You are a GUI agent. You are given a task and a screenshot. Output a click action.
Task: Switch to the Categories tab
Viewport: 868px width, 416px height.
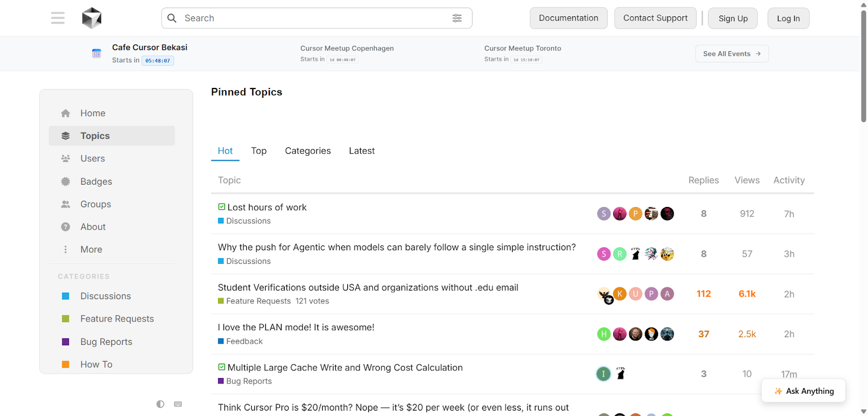(x=308, y=151)
